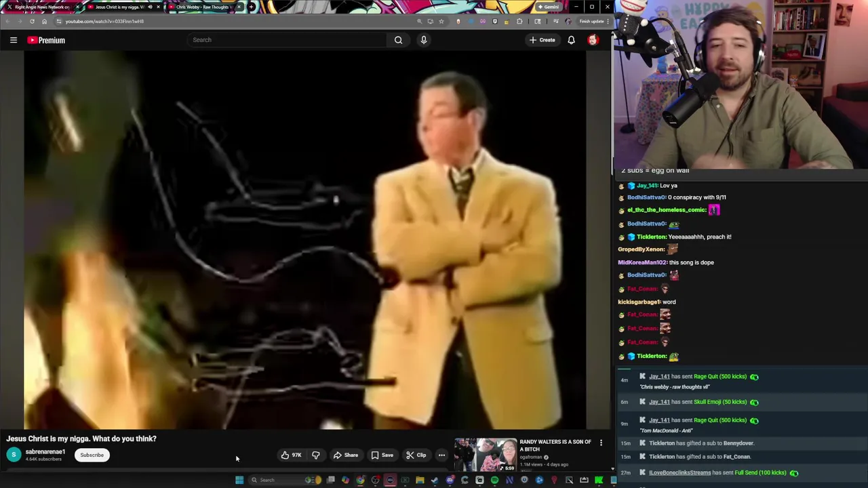Open YouTube notifications bell
Image resolution: width=868 pixels, height=488 pixels.
tap(571, 40)
